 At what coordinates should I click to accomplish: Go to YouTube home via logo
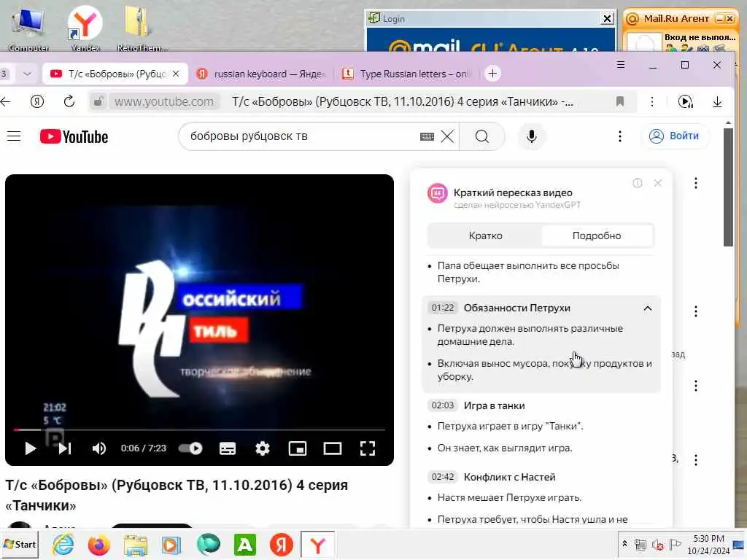click(x=74, y=136)
